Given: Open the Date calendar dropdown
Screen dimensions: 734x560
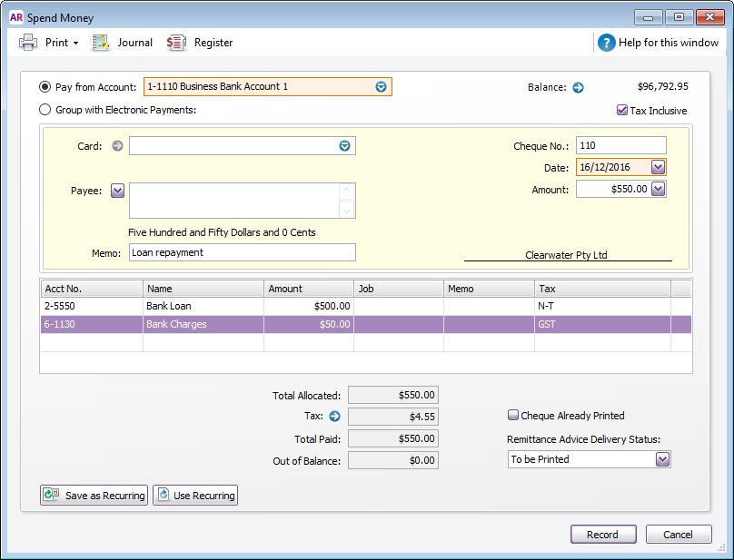Looking at the screenshot, I should pos(659,167).
